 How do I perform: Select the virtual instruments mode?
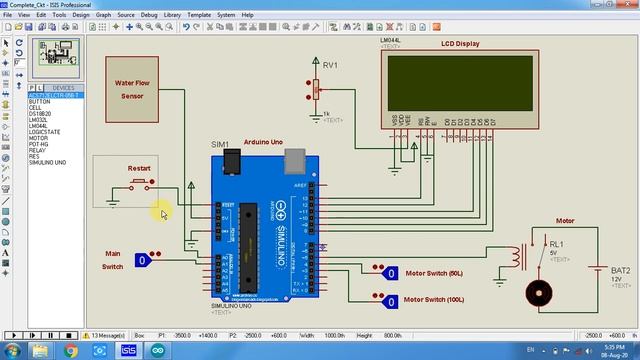click(x=6, y=189)
